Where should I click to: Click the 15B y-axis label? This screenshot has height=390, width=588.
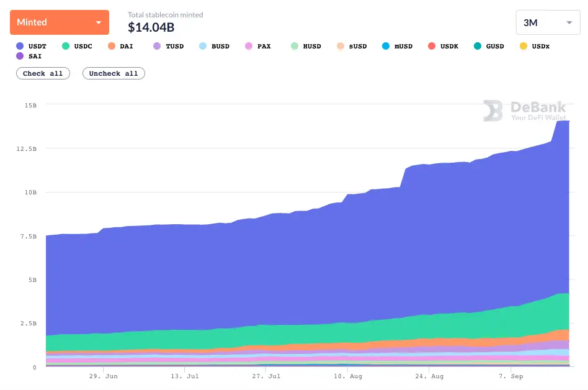click(x=31, y=106)
